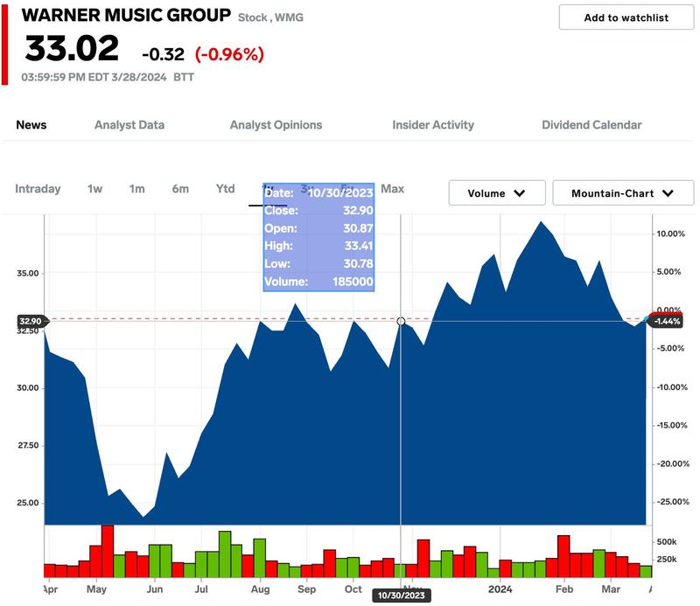Click the crosshair circle marker on the chart
700x606 pixels.
[x=401, y=321]
